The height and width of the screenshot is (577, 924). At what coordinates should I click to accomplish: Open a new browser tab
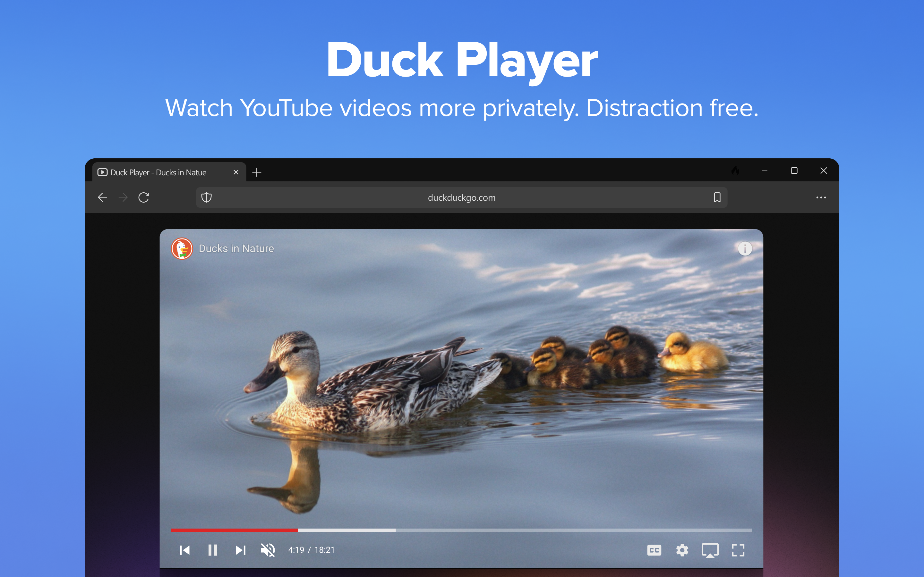[257, 172]
